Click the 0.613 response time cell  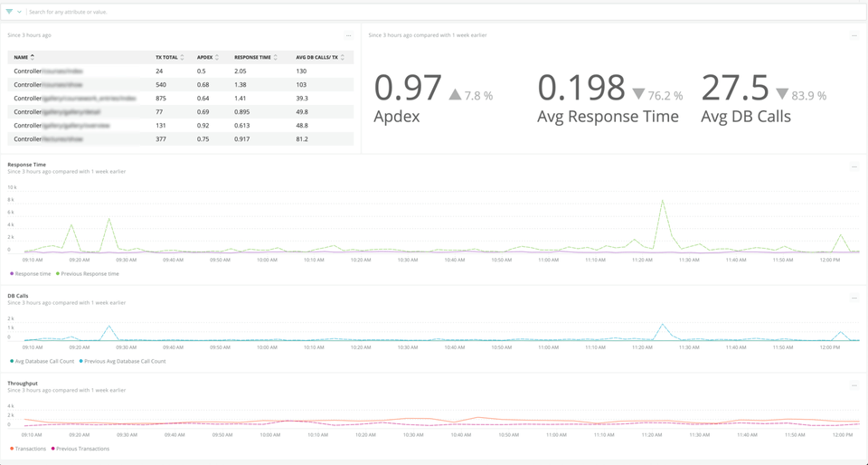point(242,125)
